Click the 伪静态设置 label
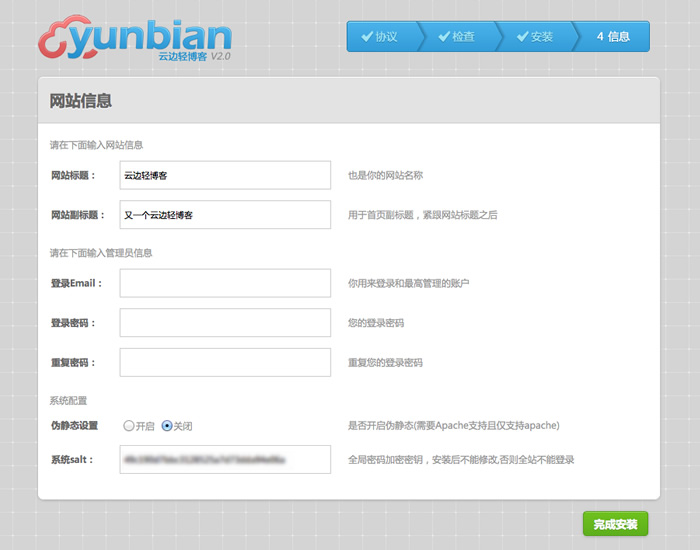The height and width of the screenshot is (550, 700). click(75, 425)
